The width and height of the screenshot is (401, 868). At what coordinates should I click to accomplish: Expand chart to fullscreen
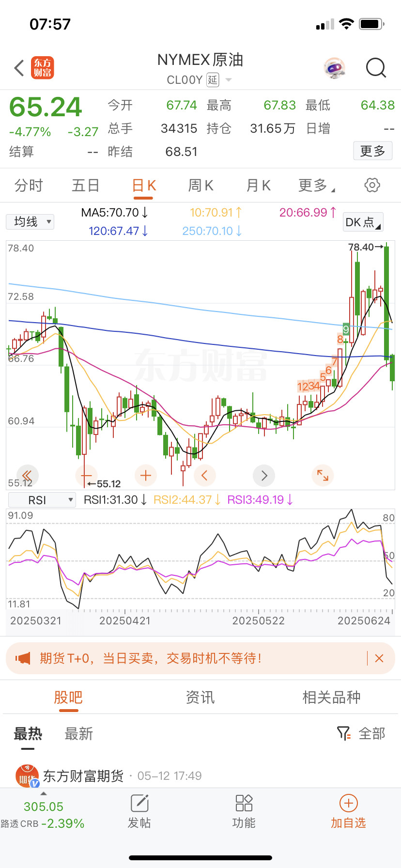[x=323, y=475]
